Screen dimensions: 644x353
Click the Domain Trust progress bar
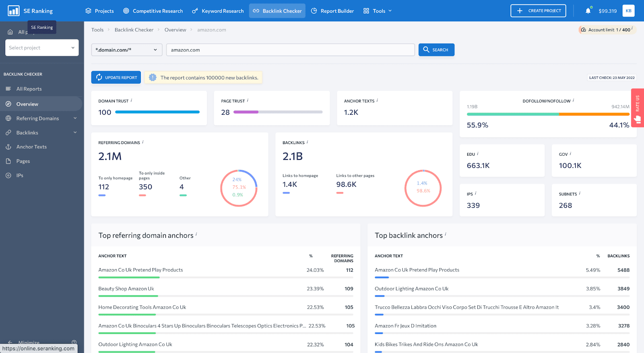pyautogui.click(x=157, y=112)
